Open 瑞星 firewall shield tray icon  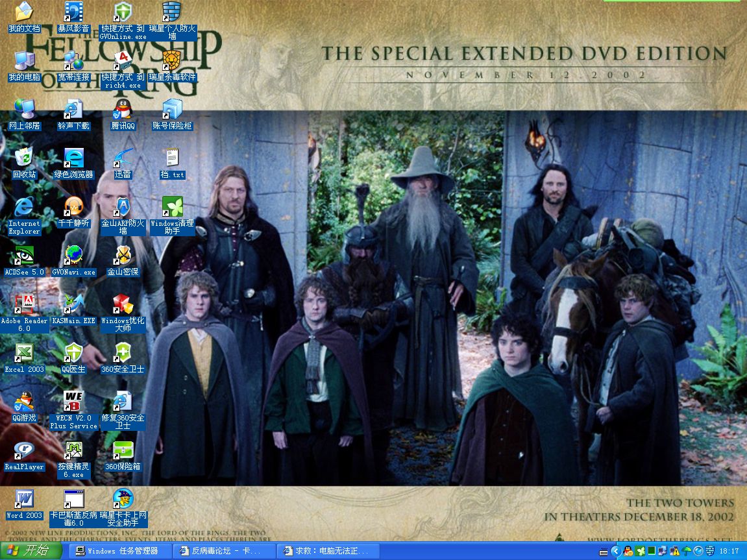[710, 552]
